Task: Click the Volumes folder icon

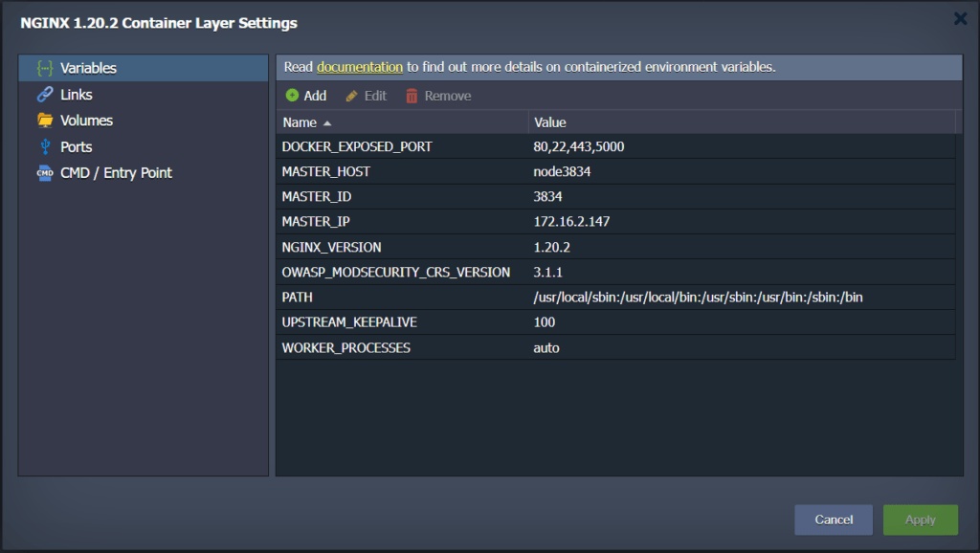Action: (x=44, y=120)
